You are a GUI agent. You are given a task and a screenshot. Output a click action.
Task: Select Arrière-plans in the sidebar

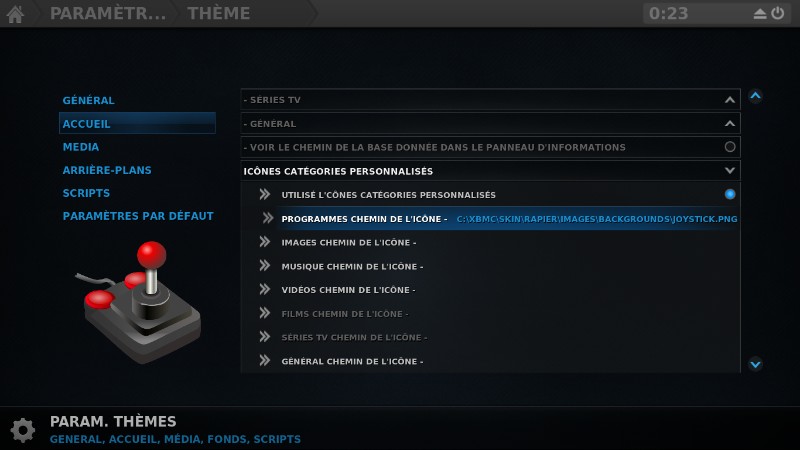[107, 170]
